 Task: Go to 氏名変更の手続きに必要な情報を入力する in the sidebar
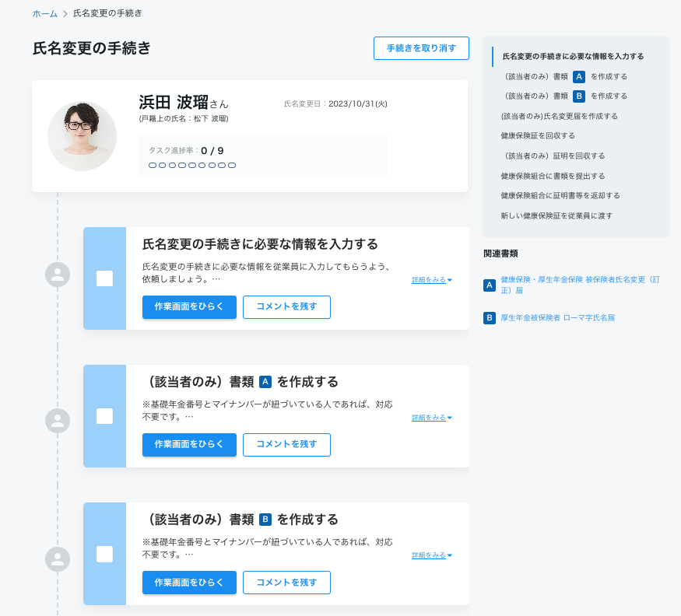point(573,57)
